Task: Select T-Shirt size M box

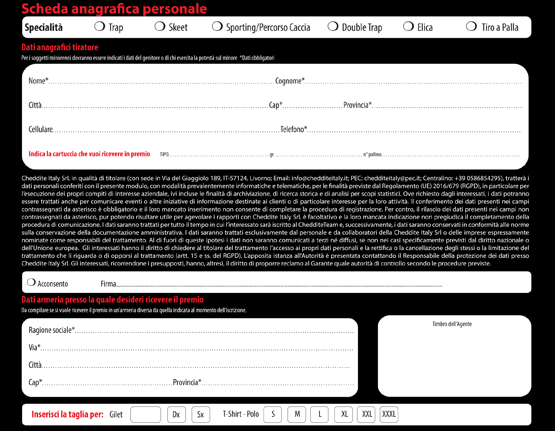Action: (x=297, y=414)
